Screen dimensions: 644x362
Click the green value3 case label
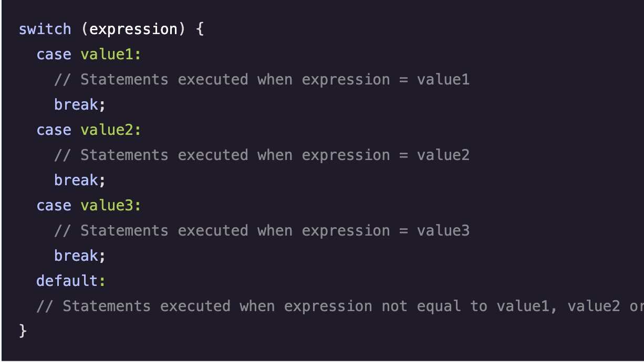[x=107, y=205]
